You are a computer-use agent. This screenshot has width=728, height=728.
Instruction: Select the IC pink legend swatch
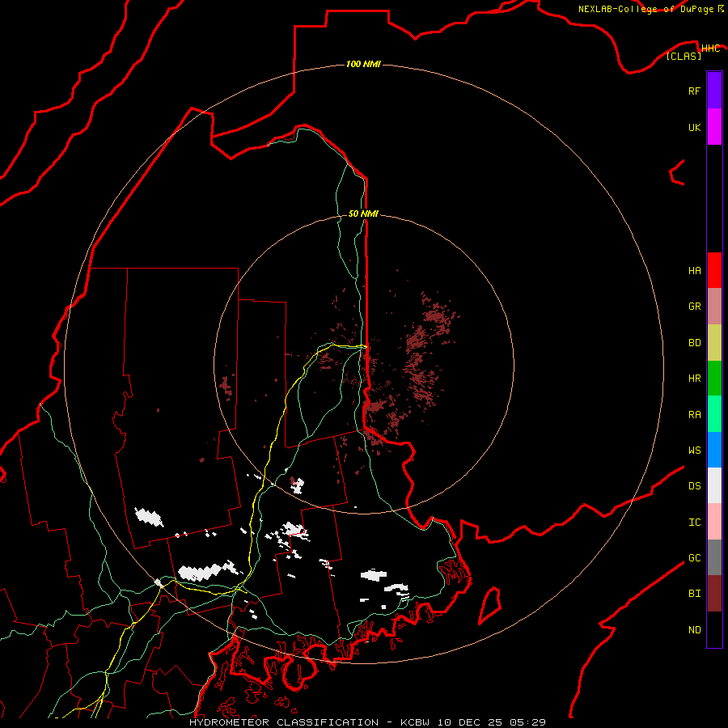[x=714, y=522]
